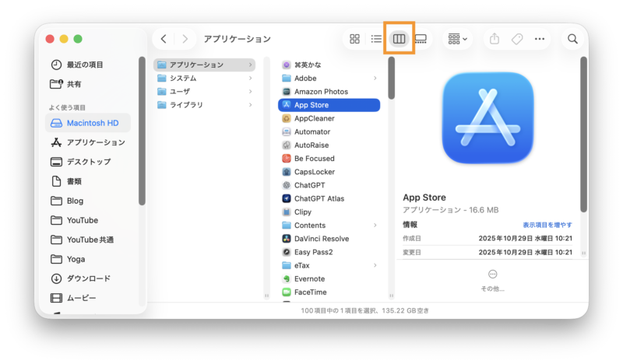Open the group-by dropdown in toolbar
This screenshot has width=623, height=364.
tap(458, 39)
